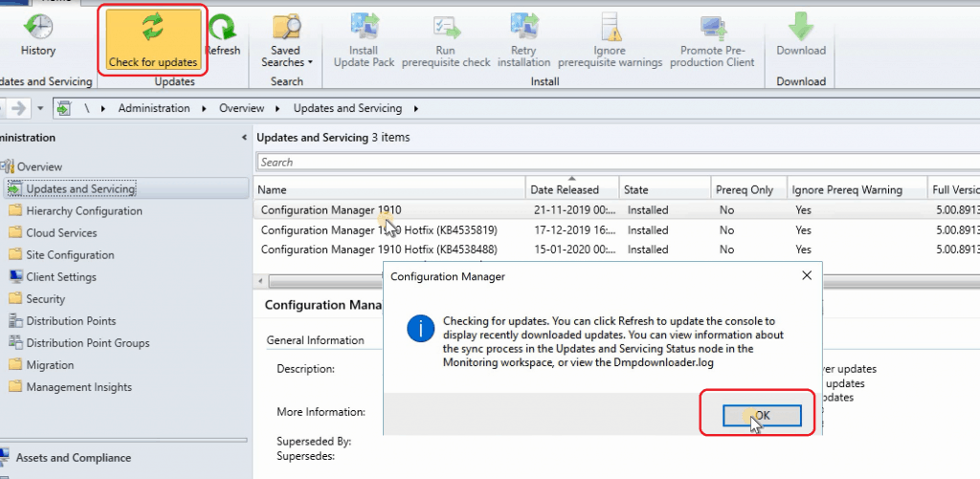The height and width of the screenshot is (479, 980).
Task: Click the breadcrumb root node icon
Action: click(x=64, y=108)
